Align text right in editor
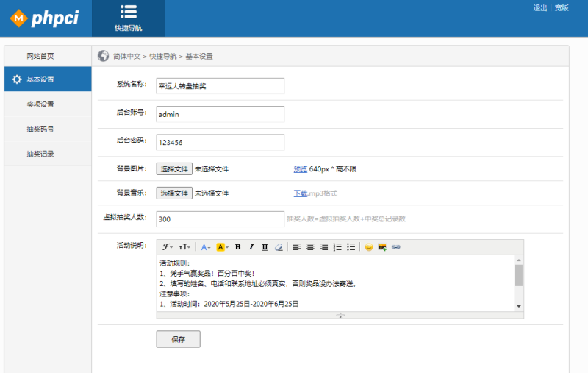This screenshot has width=588, height=373. coord(323,247)
